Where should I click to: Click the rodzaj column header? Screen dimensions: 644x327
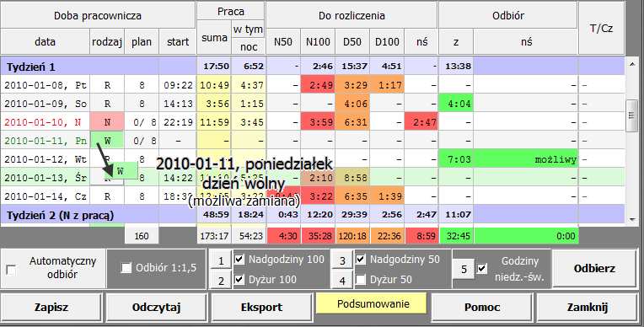[107, 41]
